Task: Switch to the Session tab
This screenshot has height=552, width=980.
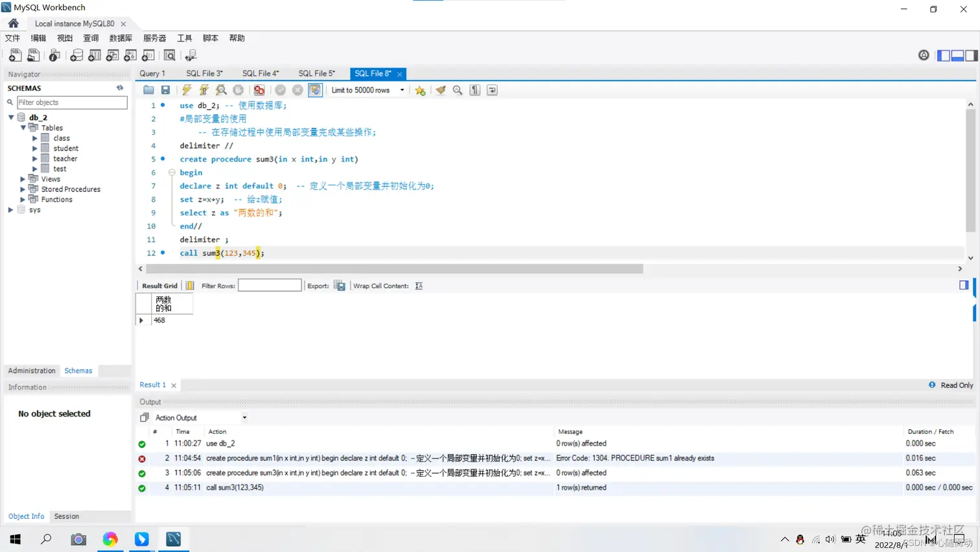Action: pos(67,516)
